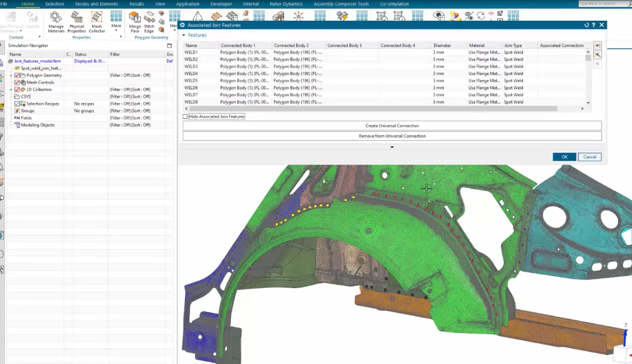Click the reset icon in Associated Join Features dialog
The width and height of the screenshot is (632, 364).
587,25
